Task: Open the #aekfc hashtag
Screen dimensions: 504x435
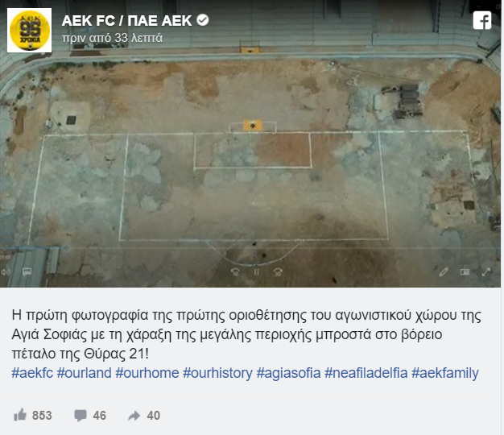Action: pyautogui.click(x=32, y=373)
